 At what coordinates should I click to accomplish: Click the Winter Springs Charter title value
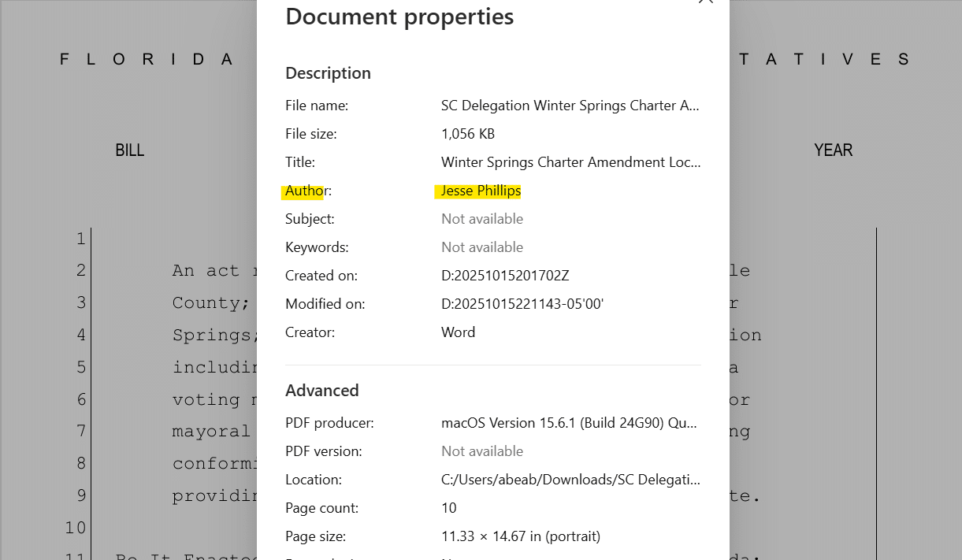(x=570, y=162)
